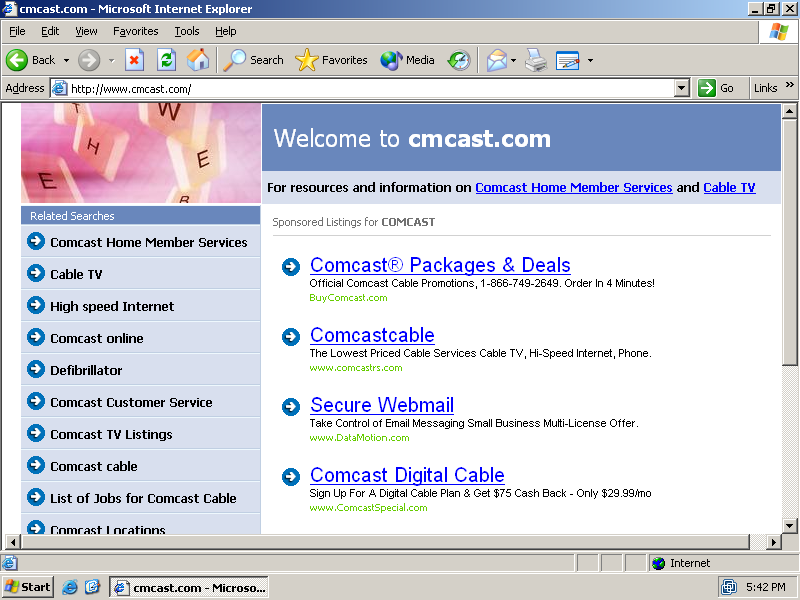Click the horizontal scrollbar left arrow
This screenshot has width=800, height=600.
[13, 542]
